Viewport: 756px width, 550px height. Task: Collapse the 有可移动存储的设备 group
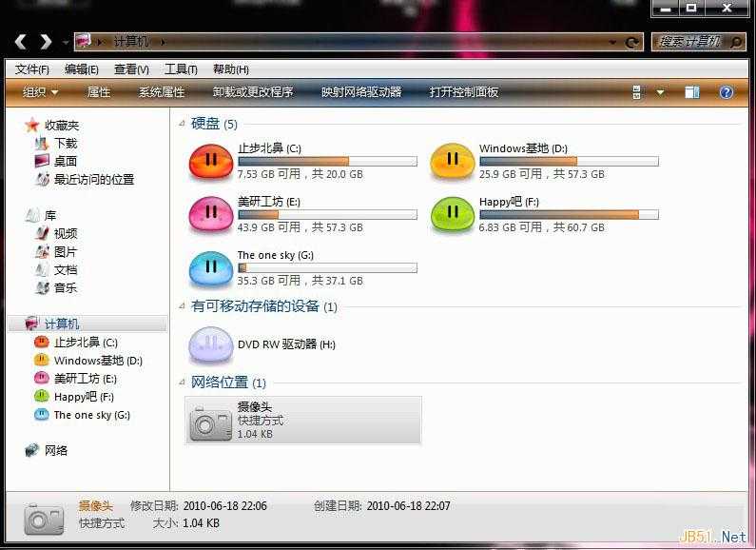click(182, 305)
